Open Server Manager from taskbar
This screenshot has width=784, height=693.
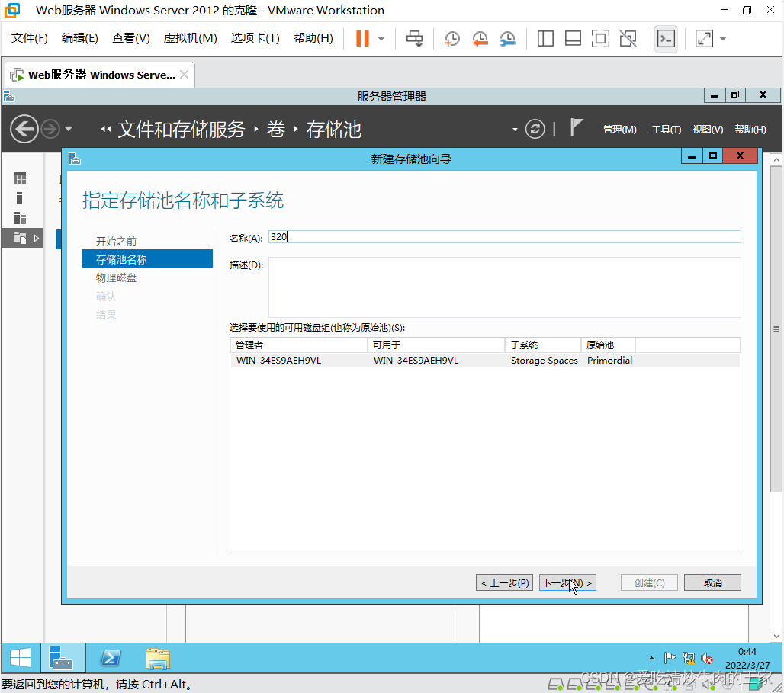[61, 658]
